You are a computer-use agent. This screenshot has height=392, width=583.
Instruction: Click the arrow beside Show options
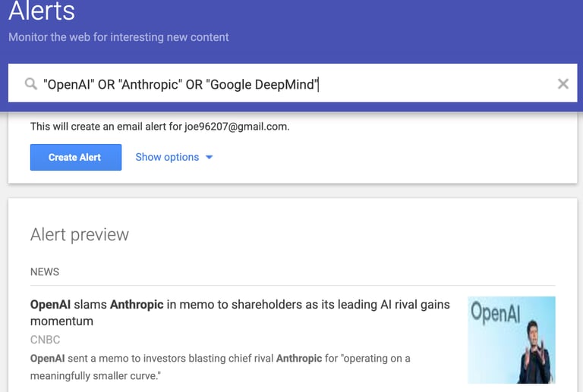pyautogui.click(x=209, y=157)
